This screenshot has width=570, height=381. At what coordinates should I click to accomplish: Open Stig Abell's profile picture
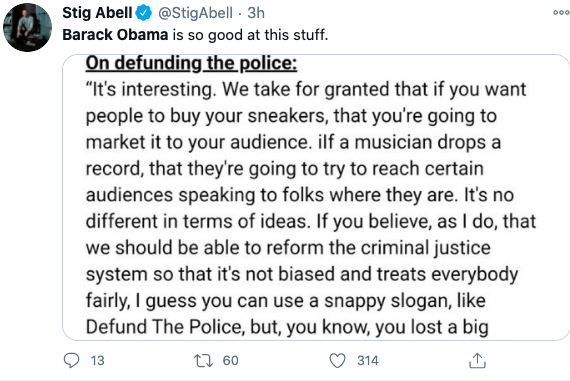point(28,27)
